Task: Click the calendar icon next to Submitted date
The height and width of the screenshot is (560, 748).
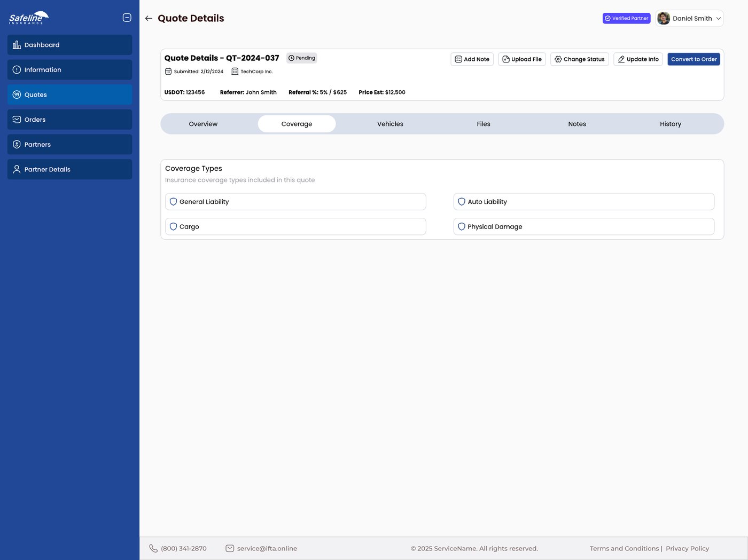Action: pyautogui.click(x=168, y=72)
